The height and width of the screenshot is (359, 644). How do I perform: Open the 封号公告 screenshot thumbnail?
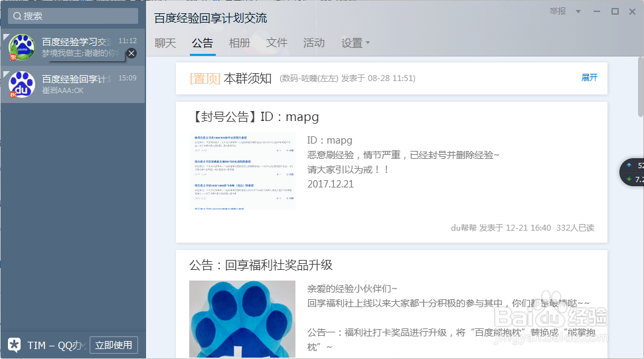coord(242,171)
